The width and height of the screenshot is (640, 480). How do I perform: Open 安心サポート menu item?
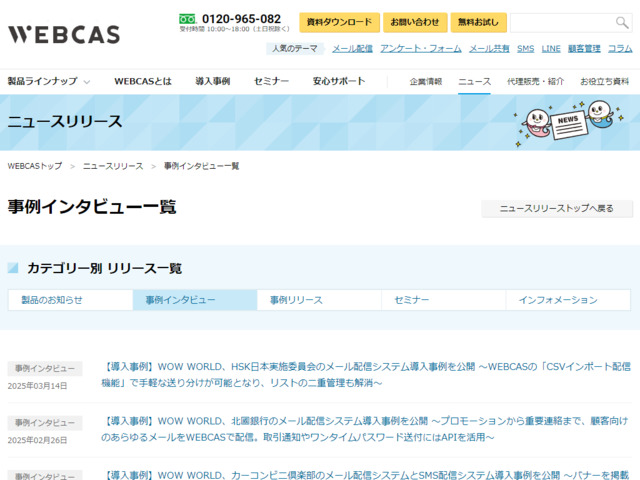pyautogui.click(x=339, y=81)
